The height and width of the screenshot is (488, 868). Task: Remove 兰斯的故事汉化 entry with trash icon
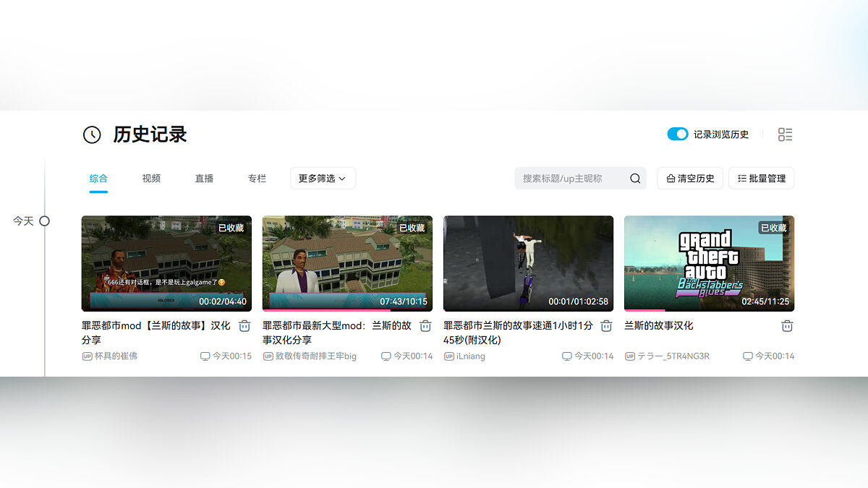click(x=787, y=326)
